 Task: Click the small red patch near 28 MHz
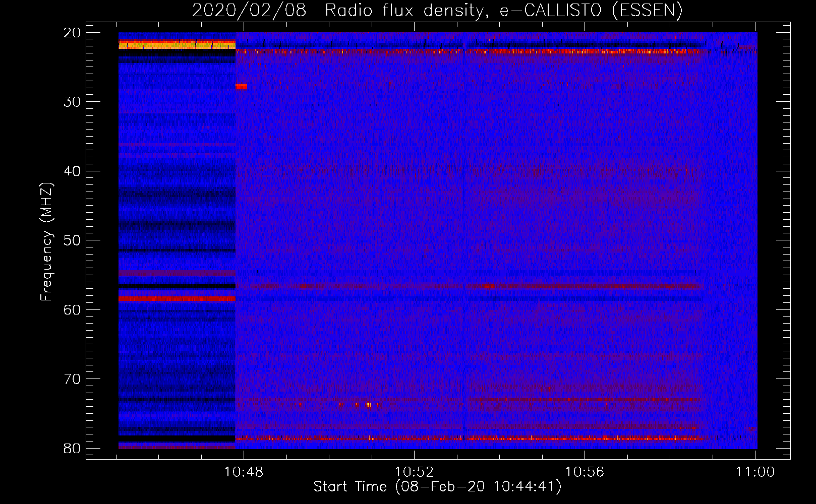pos(241,86)
